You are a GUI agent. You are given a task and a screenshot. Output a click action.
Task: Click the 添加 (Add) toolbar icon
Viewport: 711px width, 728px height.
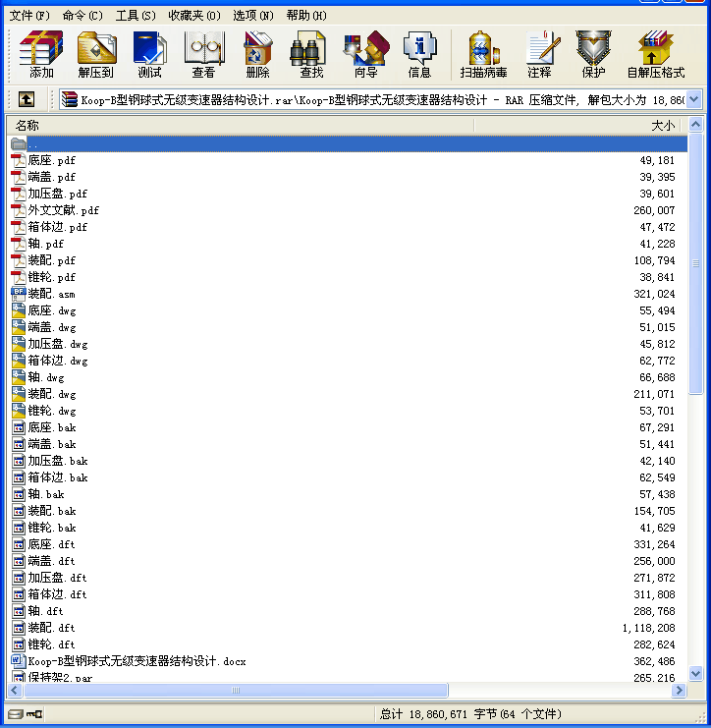[41, 54]
